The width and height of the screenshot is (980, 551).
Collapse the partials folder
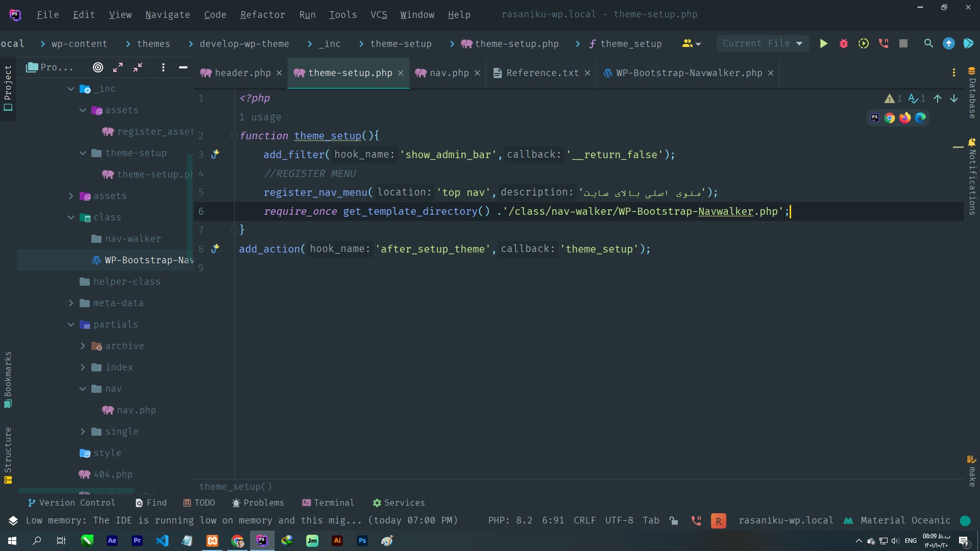point(71,324)
